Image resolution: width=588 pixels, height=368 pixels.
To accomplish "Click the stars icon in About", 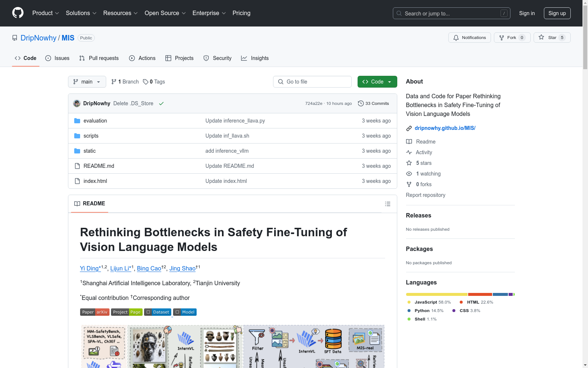I will point(409,163).
